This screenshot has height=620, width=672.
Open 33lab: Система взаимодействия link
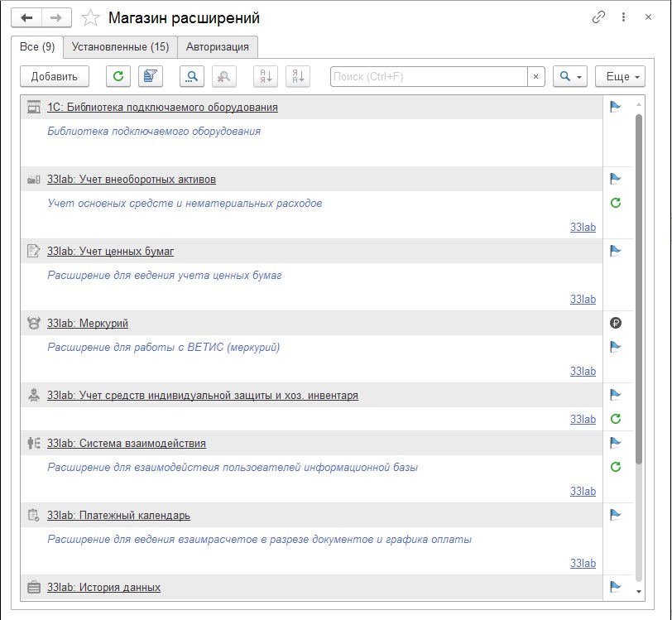[127, 444]
